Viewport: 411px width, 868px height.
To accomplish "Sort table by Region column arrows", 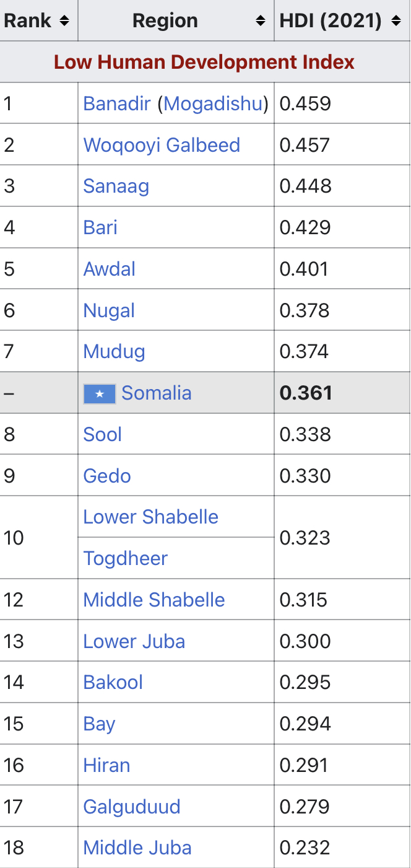I will coord(261,21).
